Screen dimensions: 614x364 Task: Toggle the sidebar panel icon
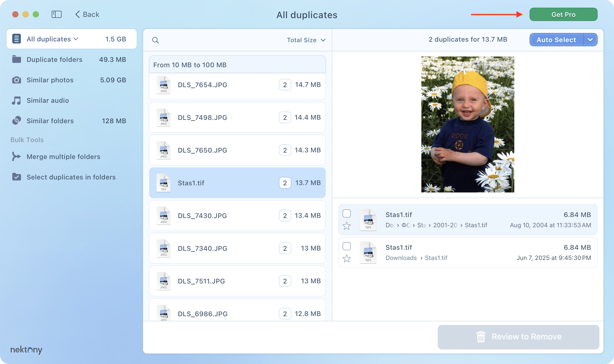pyautogui.click(x=57, y=14)
